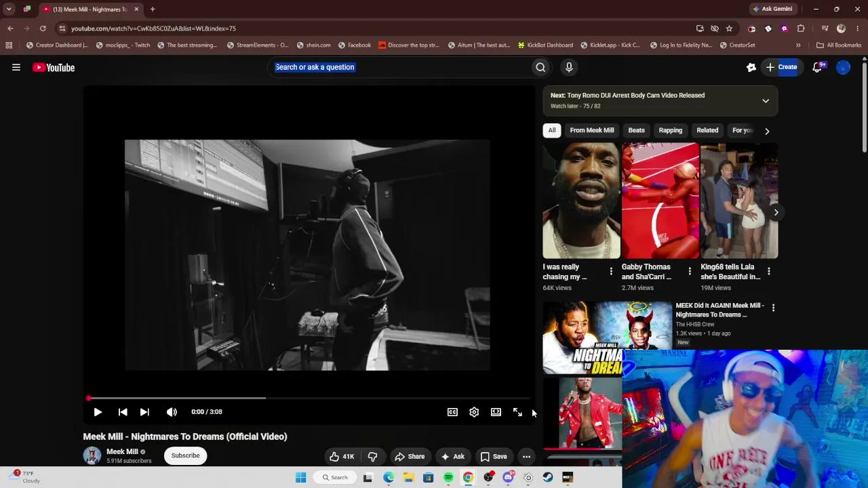Open the Gabby Thomas and Sha'Carri Short
Viewport: 868px width, 488px height.
(x=660, y=201)
